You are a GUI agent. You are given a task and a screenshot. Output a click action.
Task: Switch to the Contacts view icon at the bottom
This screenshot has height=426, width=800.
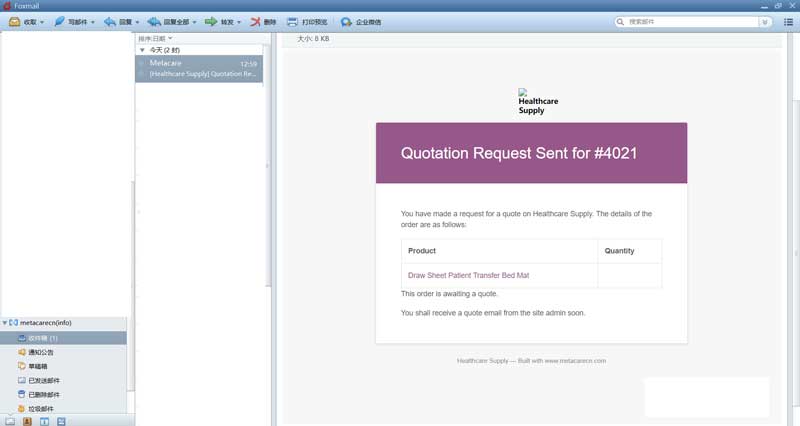tap(27, 421)
